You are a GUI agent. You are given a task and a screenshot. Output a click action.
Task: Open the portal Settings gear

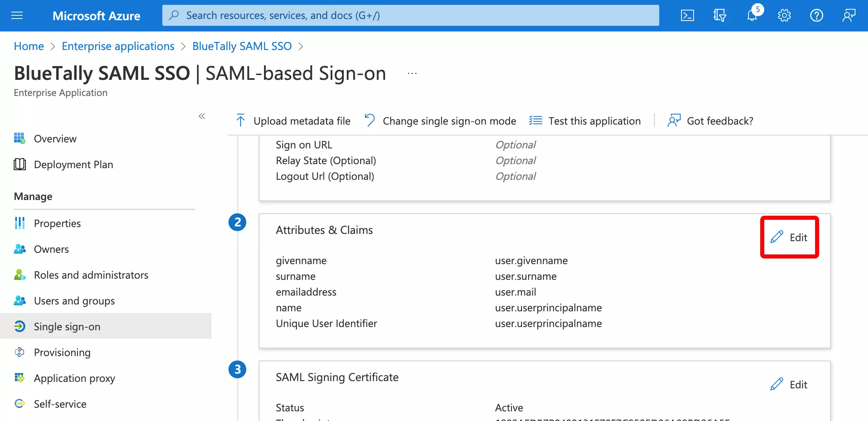coord(784,16)
